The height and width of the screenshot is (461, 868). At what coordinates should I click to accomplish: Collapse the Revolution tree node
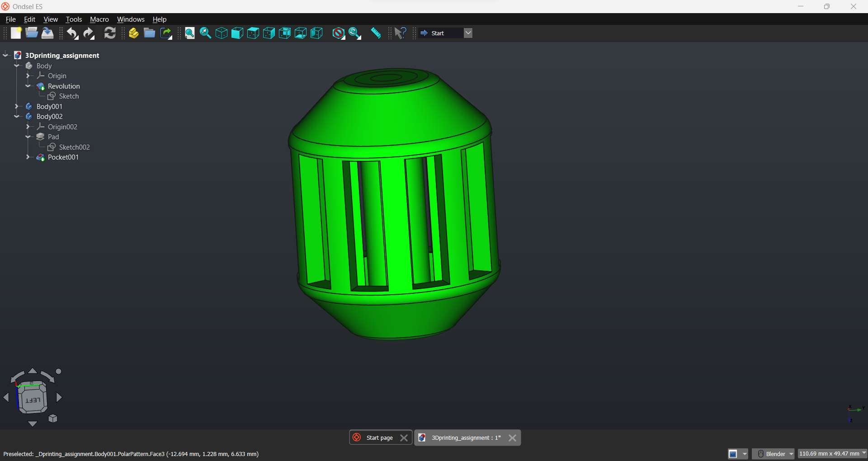click(x=28, y=86)
